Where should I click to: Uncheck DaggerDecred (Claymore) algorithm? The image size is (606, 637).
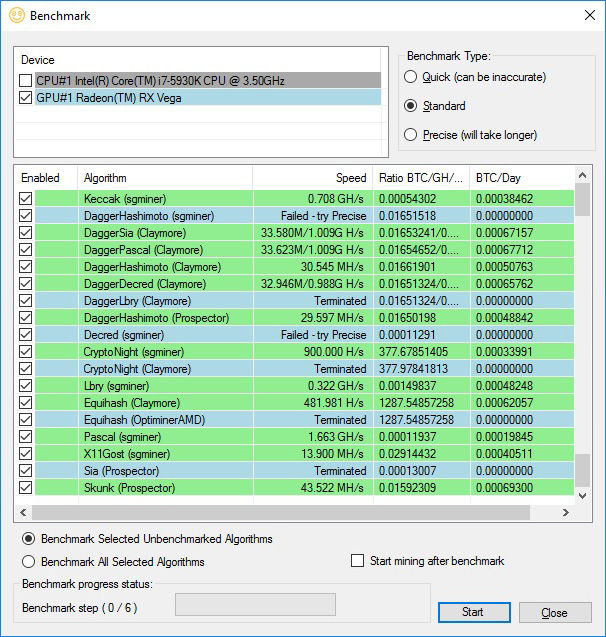click(26, 284)
